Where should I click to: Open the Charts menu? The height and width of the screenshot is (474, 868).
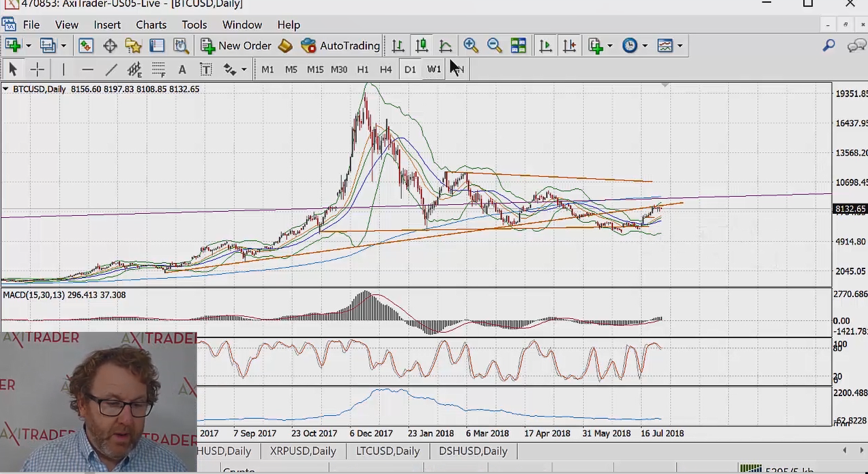pos(151,25)
